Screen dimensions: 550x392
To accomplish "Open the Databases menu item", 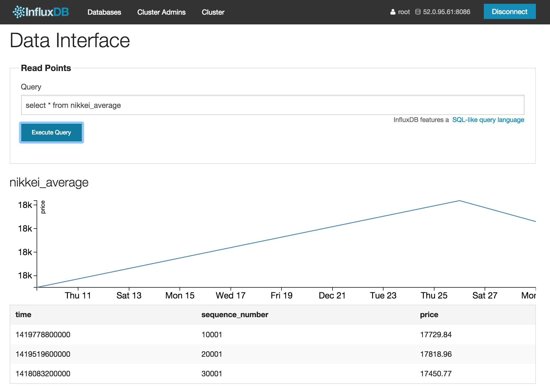I will click(x=104, y=12).
